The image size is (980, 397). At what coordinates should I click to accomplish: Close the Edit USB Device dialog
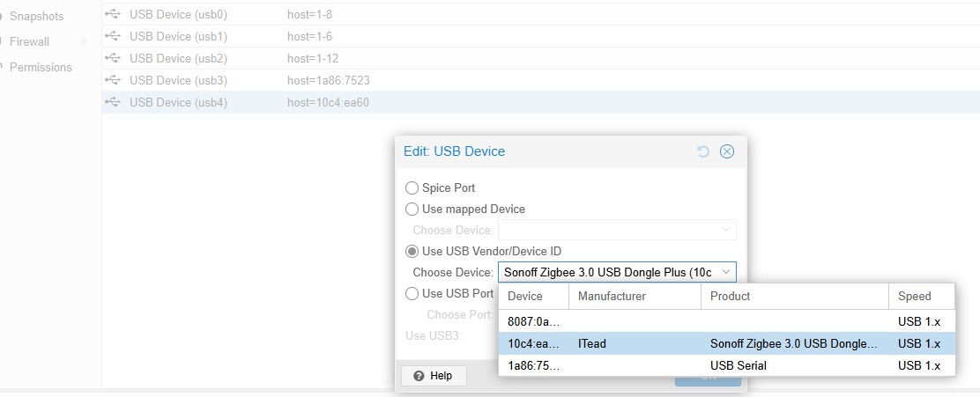click(x=726, y=151)
